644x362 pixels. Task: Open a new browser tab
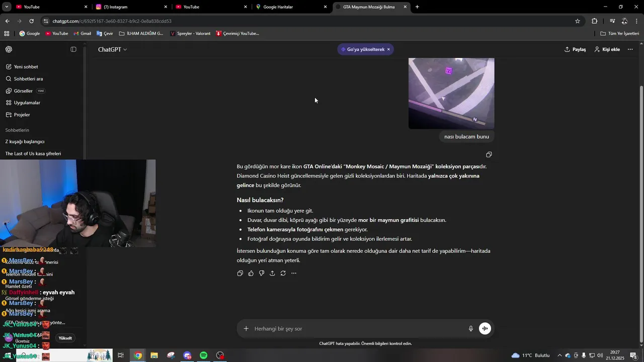(x=417, y=7)
